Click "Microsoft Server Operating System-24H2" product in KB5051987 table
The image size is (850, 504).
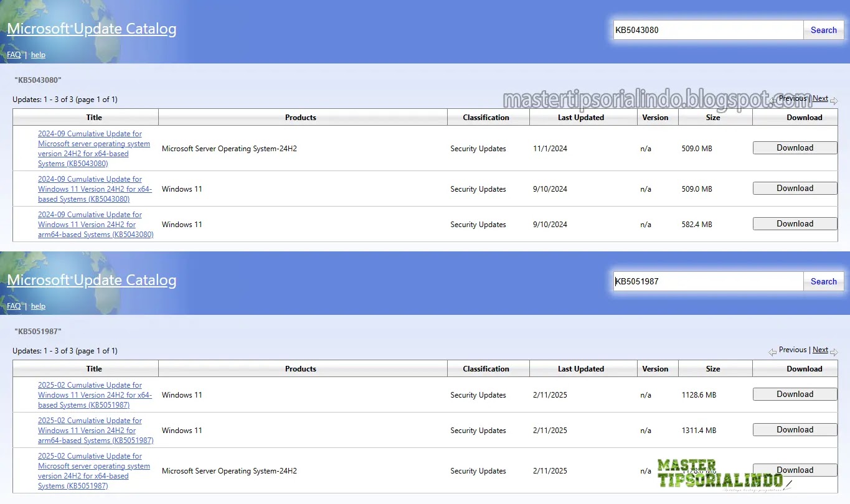229,471
